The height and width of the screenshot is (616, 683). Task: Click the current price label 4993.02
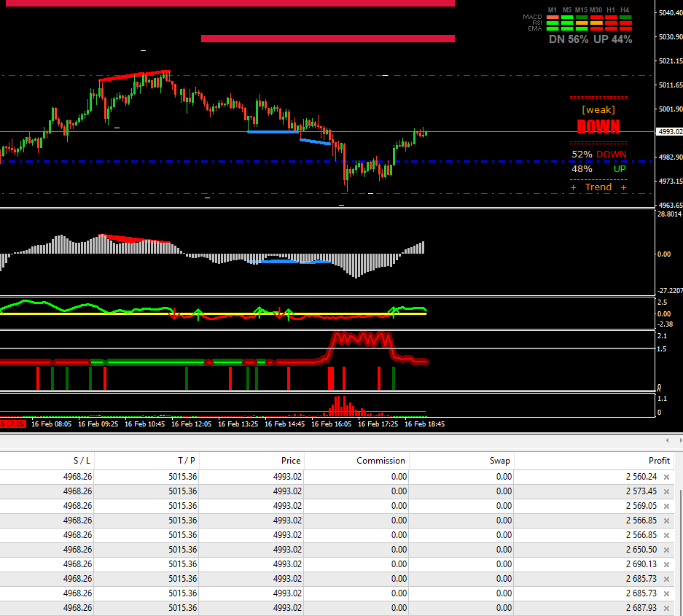pos(668,132)
